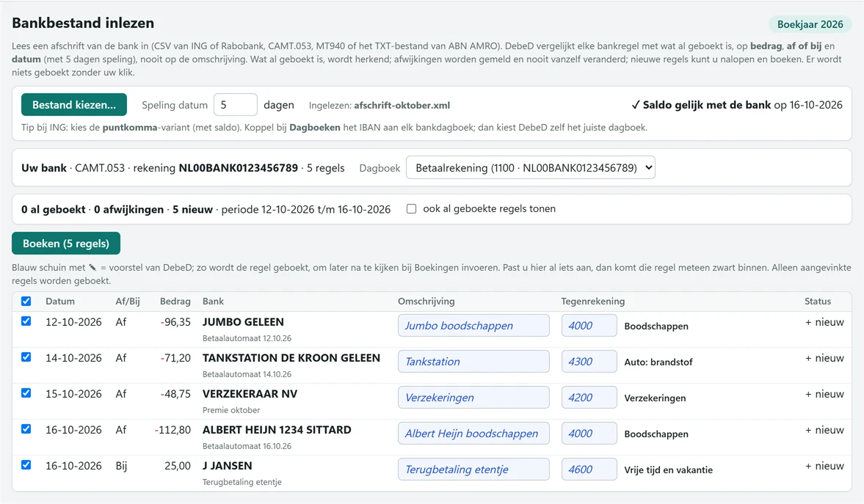Screen dimensions: 864x504
Task: Edit Terugbetaling etentje description field
Action: [473, 470]
